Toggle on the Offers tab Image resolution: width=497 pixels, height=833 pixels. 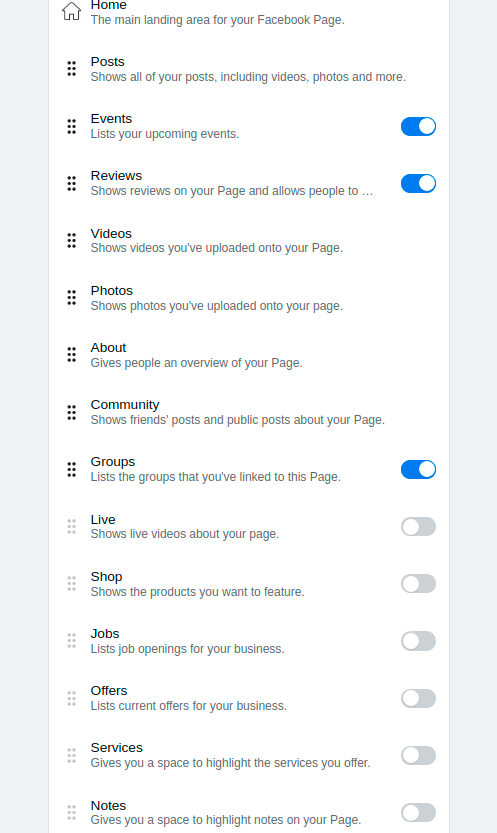[x=418, y=698]
